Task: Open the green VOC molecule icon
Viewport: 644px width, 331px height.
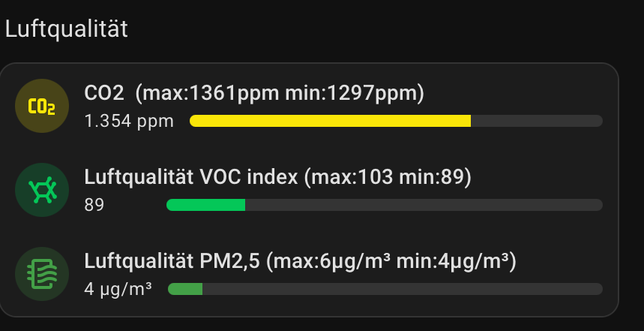Action: tap(42, 190)
